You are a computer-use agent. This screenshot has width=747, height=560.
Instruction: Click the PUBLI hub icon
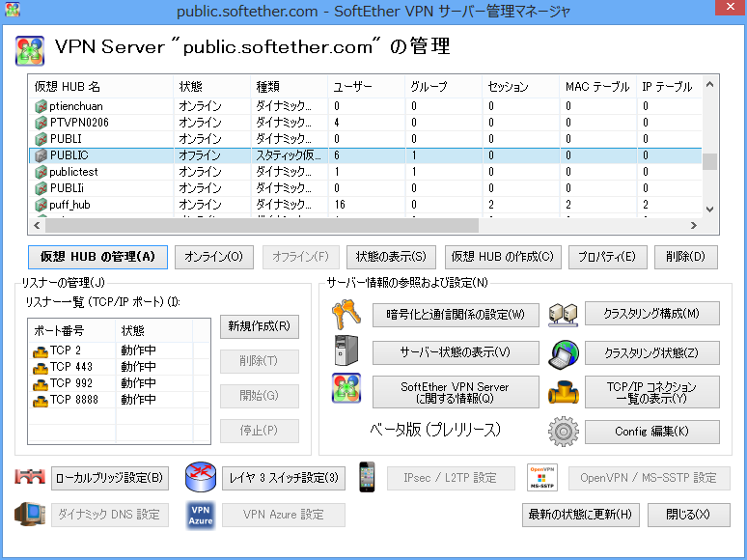click(x=41, y=139)
